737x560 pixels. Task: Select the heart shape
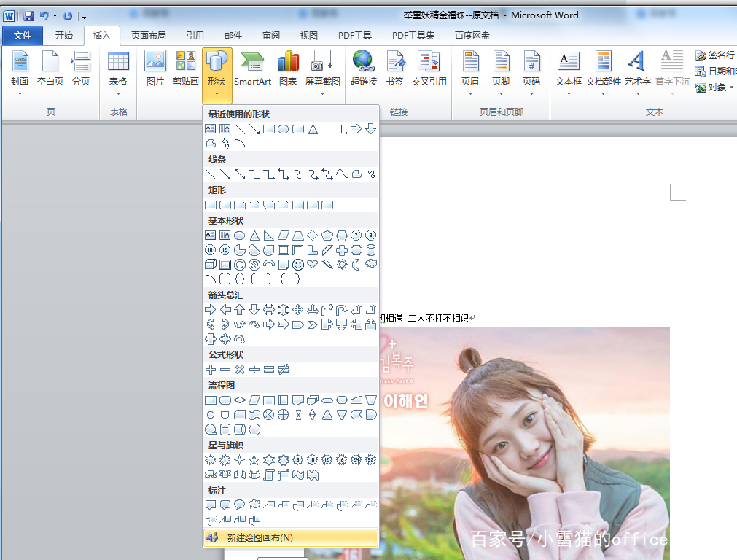coord(311,265)
